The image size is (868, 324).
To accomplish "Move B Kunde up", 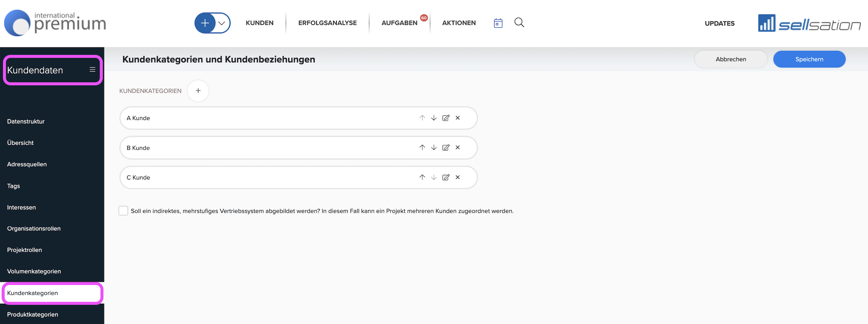I will point(422,147).
